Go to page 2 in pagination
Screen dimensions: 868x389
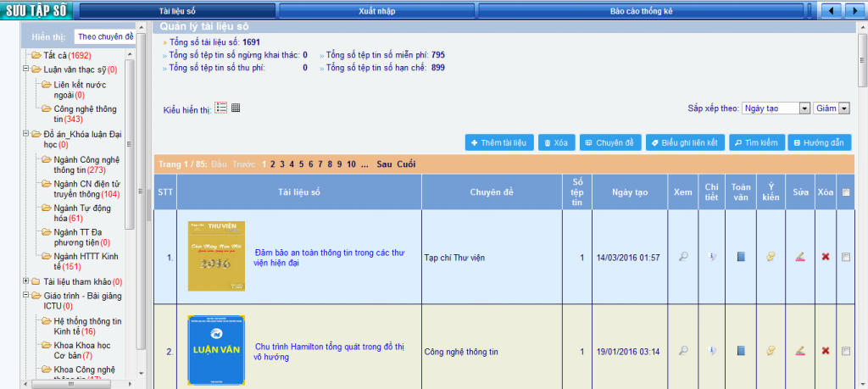click(x=273, y=164)
